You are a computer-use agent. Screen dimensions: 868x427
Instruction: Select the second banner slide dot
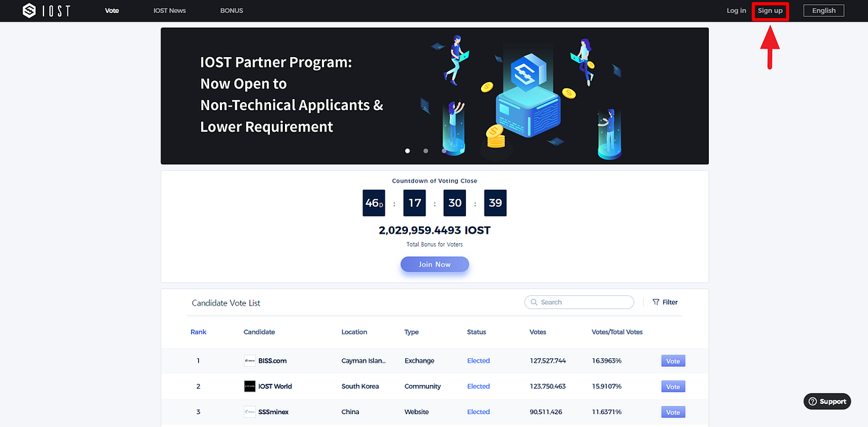coord(425,151)
